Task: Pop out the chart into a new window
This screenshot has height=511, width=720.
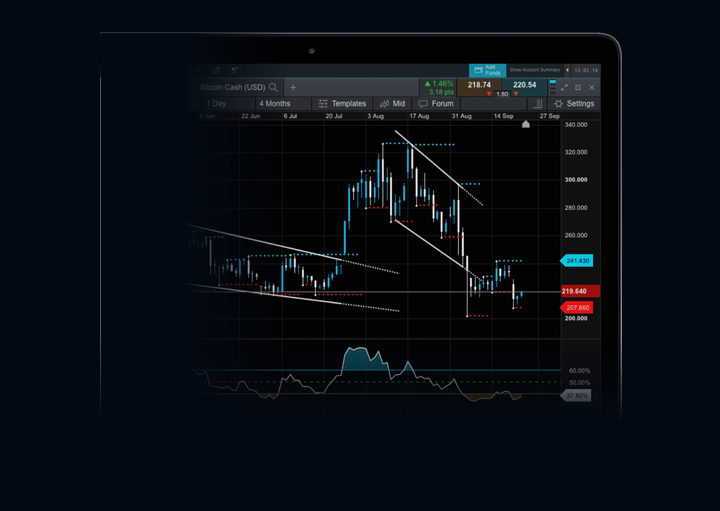Action: coord(578,87)
